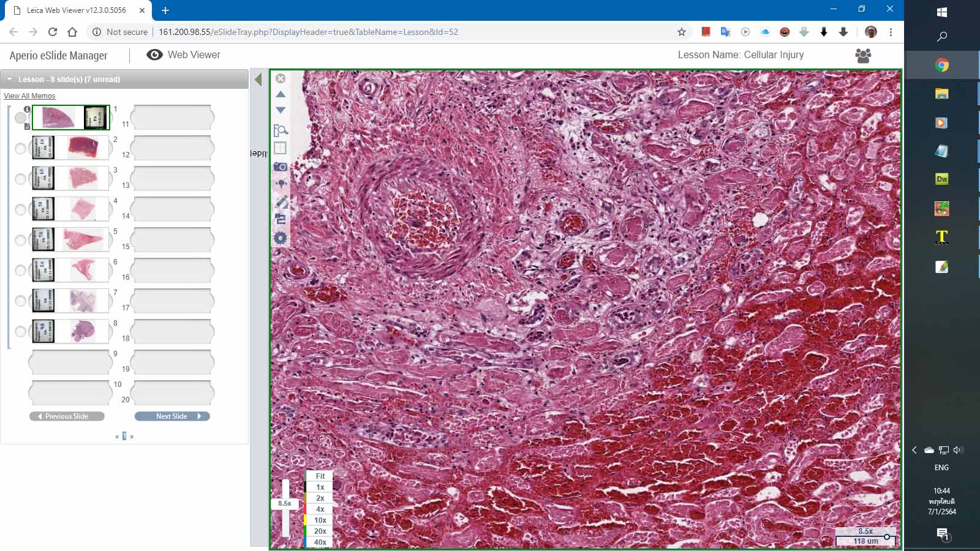The image size is (980, 551).
Task: Select radio button for slide 4
Action: pyautogui.click(x=20, y=209)
